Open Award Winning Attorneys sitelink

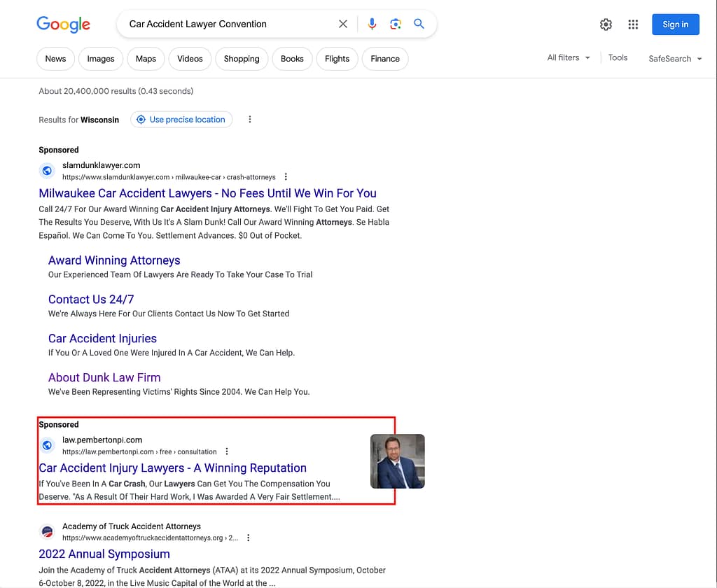114,260
